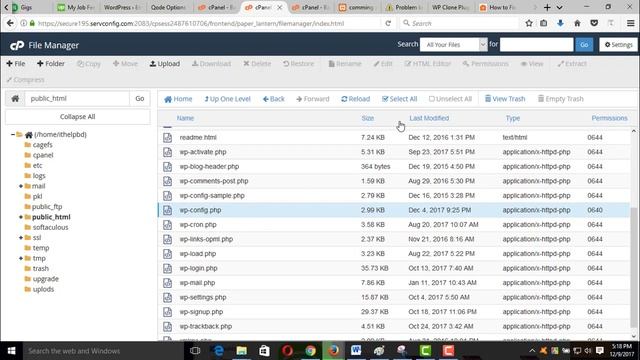Open Google Chrome from taskbar
This screenshot has width=640, height=360.
(x=310, y=351)
